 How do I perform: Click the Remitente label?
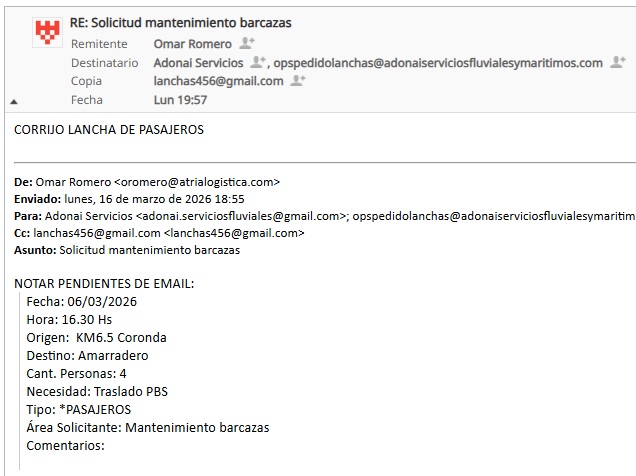(x=98, y=44)
